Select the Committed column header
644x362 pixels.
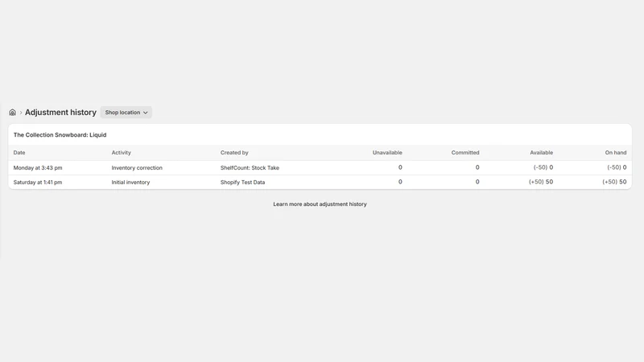click(x=465, y=152)
